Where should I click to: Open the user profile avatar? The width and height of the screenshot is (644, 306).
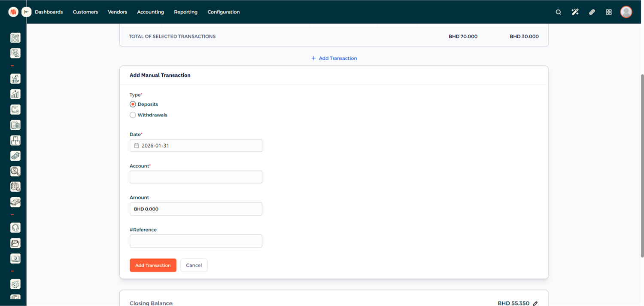[x=626, y=12]
